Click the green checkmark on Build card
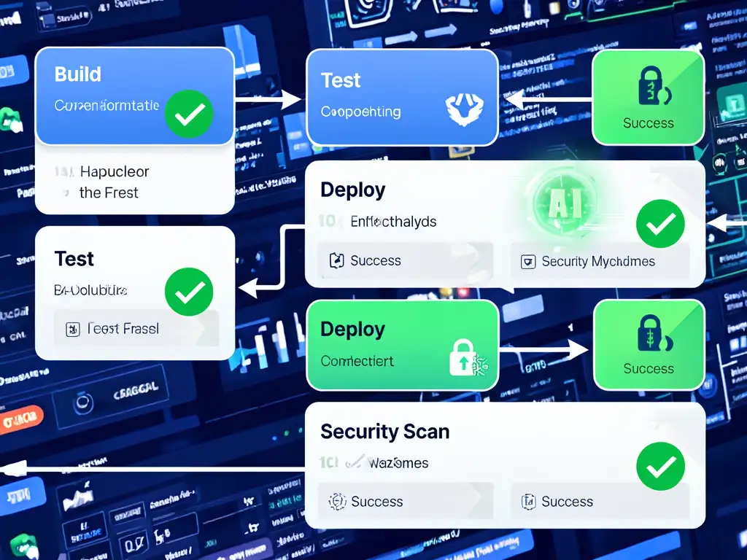Screen dimensions: 747x560 [x=189, y=113]
